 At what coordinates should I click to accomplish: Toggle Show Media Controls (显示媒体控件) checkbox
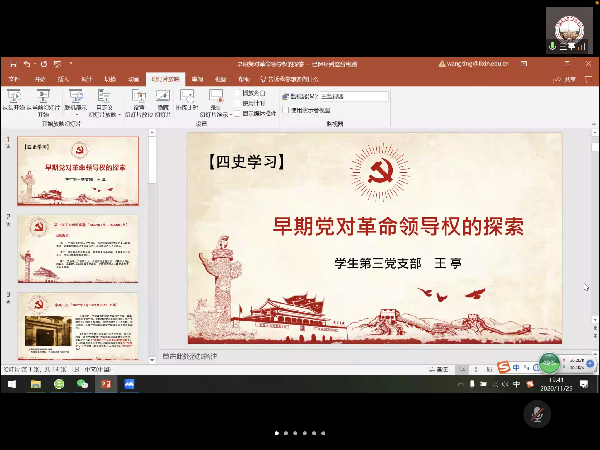(237, 114)
